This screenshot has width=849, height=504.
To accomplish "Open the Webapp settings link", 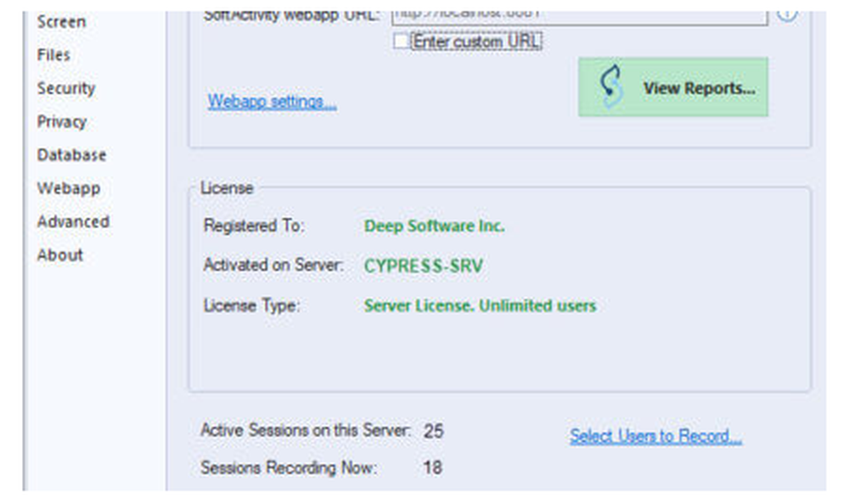I will 273,101.
